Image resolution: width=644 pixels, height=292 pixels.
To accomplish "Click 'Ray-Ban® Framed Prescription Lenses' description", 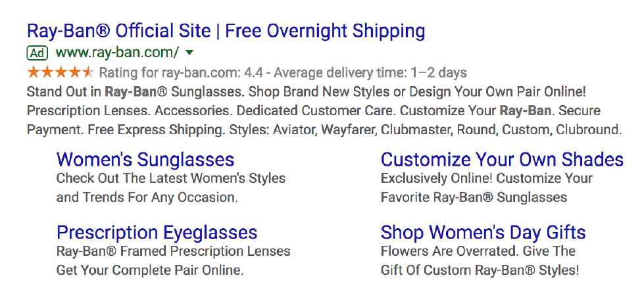I will pos(173,251).
